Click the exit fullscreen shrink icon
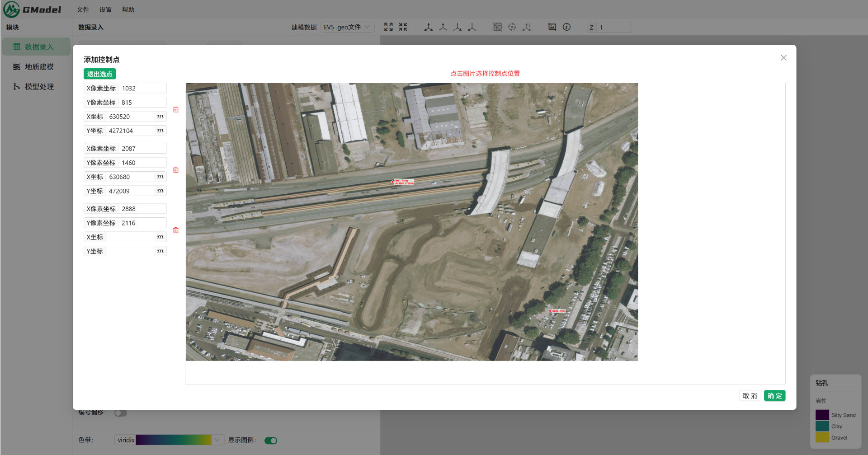This screenshot has width=868, height=455. click(x=403, y=27)
